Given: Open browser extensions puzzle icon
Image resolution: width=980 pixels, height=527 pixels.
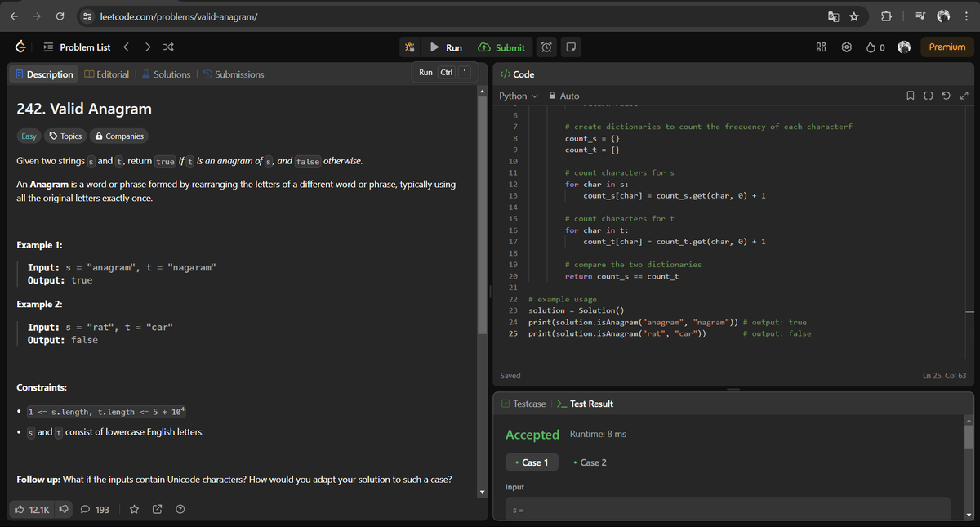Looking at the screenshot, I should tap(888, 16).
